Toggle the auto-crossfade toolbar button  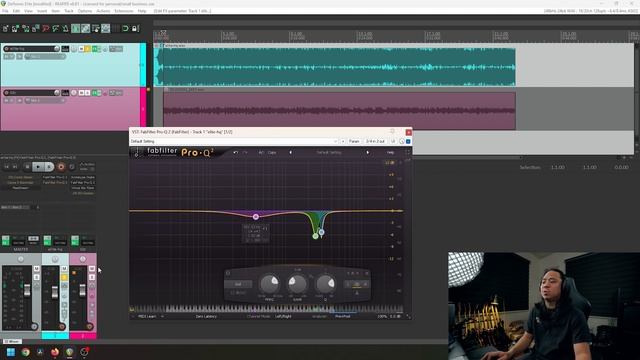76,29
